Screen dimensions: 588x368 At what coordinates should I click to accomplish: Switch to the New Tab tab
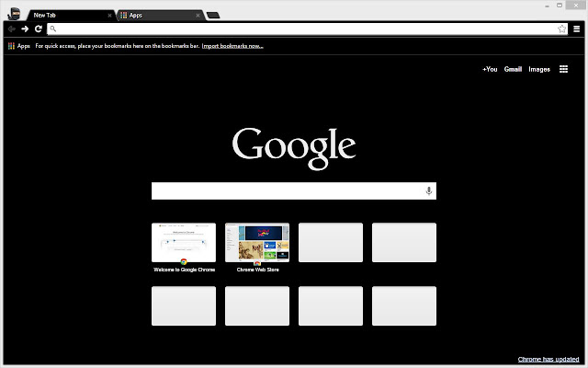click(71, 16)
